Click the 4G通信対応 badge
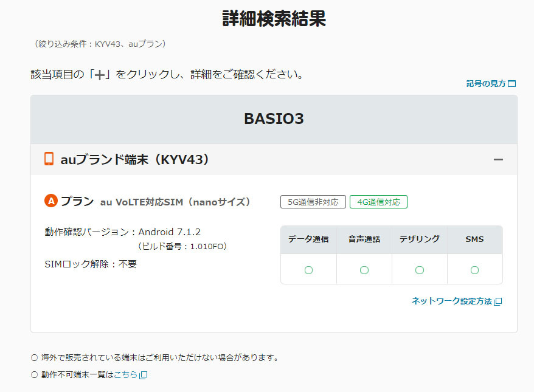 tap(378, 202)
